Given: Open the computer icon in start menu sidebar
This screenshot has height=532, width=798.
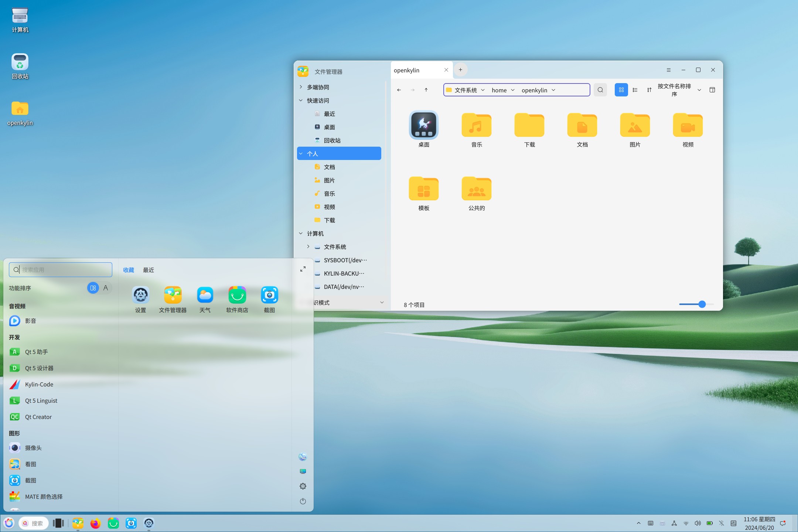Looking at the screenshot, I should [303, 471].
